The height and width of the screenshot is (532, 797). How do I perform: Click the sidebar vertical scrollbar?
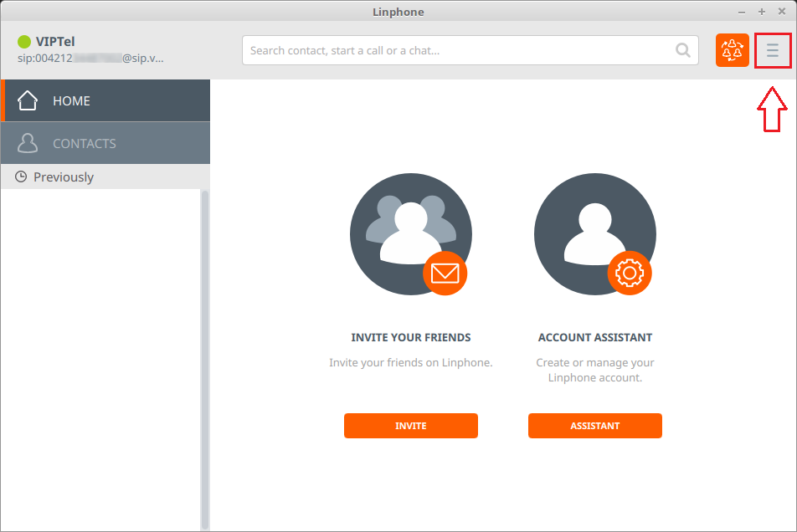coord(205,360)
